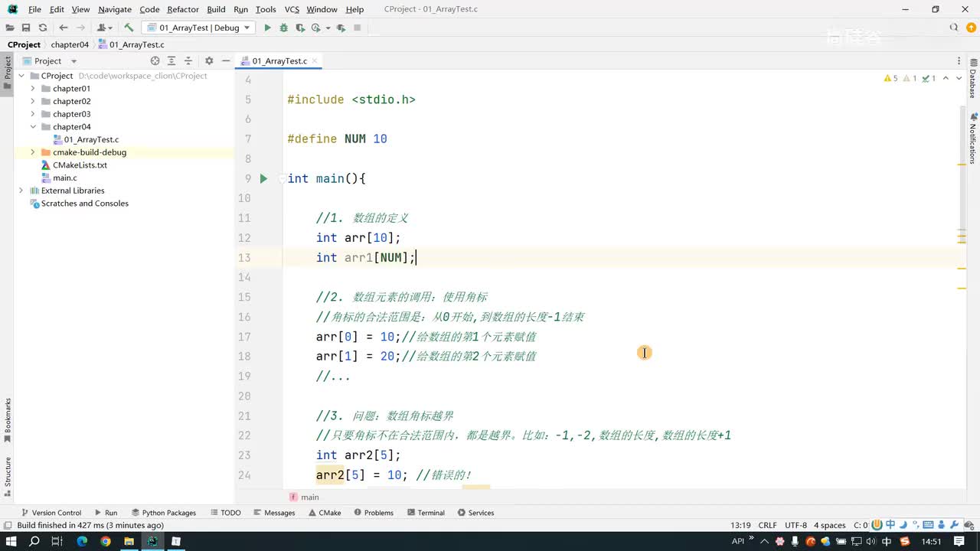This screenshot has width=980, height=551.
Task: Click the profiler run icon in the toolbar
Action: (x=317, y=28)
